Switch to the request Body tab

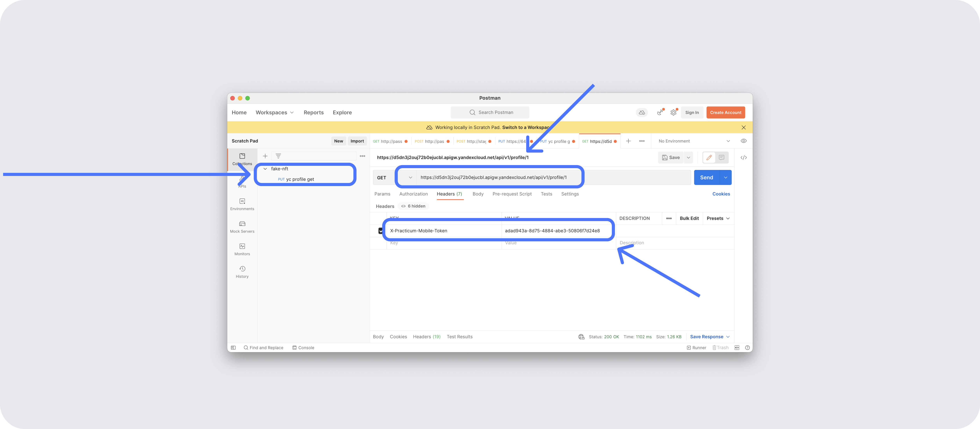478,194
